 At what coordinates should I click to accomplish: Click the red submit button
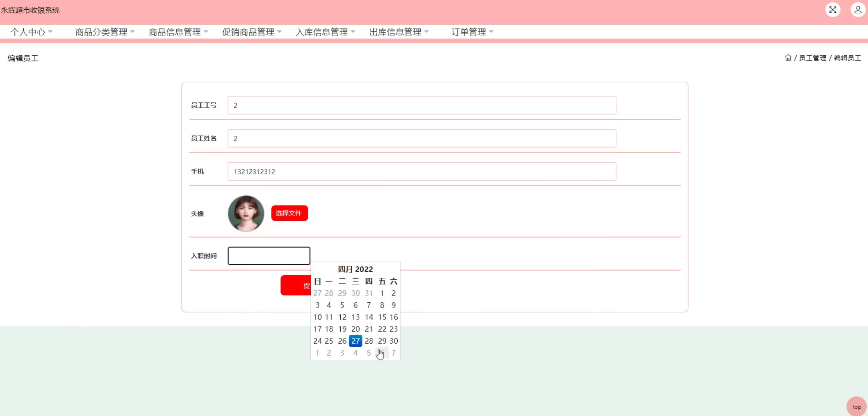click(296, 285)
